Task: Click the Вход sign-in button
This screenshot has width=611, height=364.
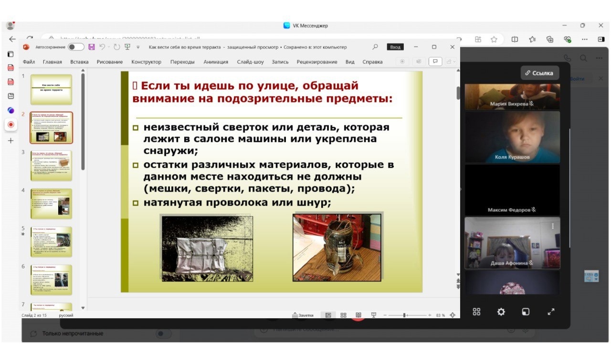Action: [395, 47]
